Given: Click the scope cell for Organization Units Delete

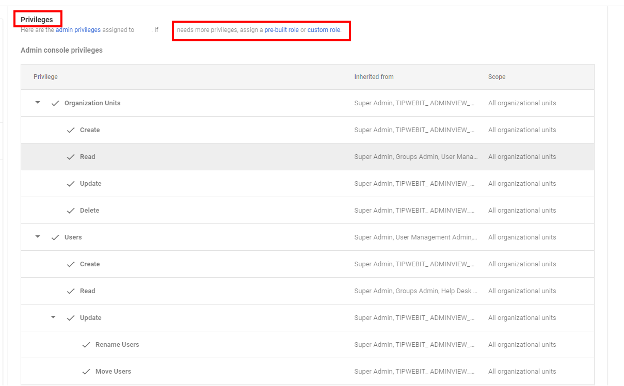Looking at the screenshot, I should (522, 211).
